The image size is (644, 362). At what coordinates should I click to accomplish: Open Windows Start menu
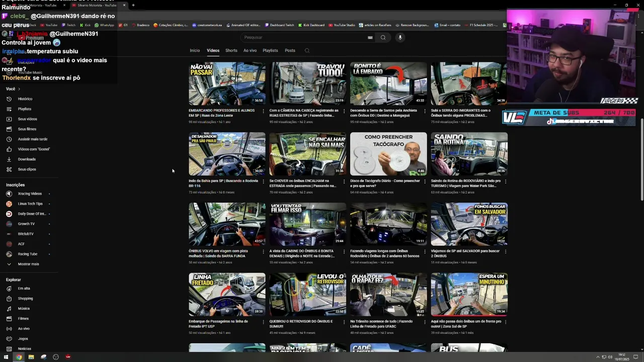(6, 357)
